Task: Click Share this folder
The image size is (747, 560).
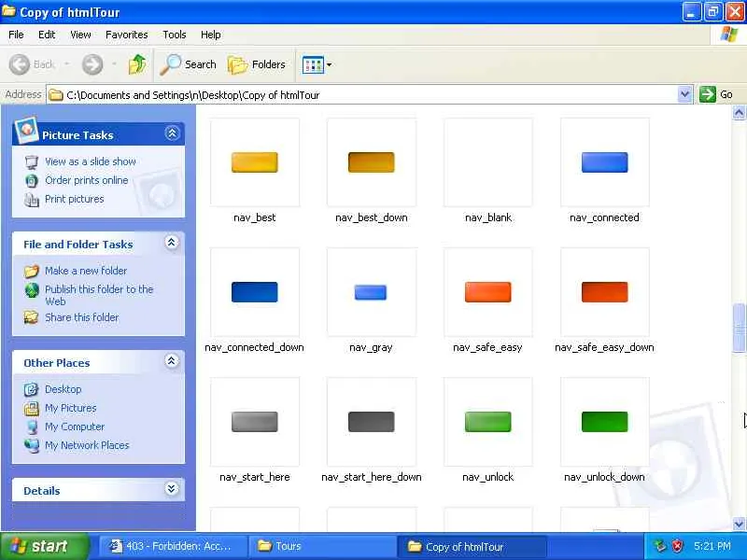Action: 82,317
